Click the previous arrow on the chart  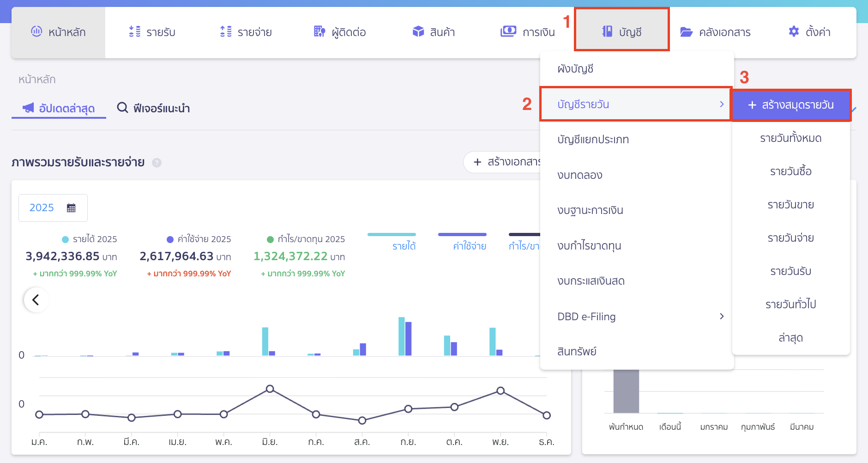click(36, 300)
